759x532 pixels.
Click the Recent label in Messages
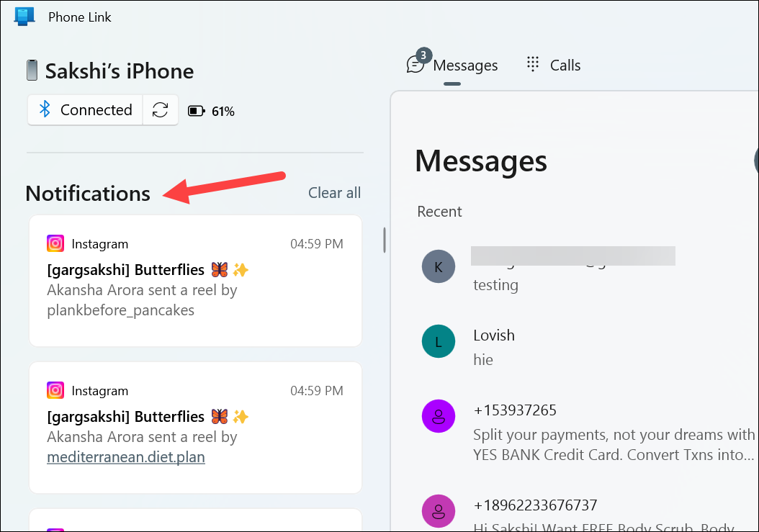click(x=439, y=212)
